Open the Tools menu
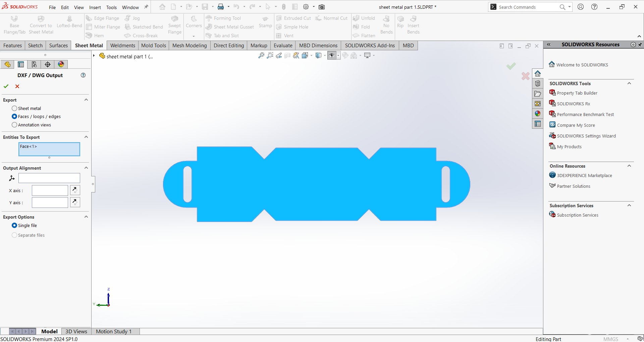 (x=111, y=7)
